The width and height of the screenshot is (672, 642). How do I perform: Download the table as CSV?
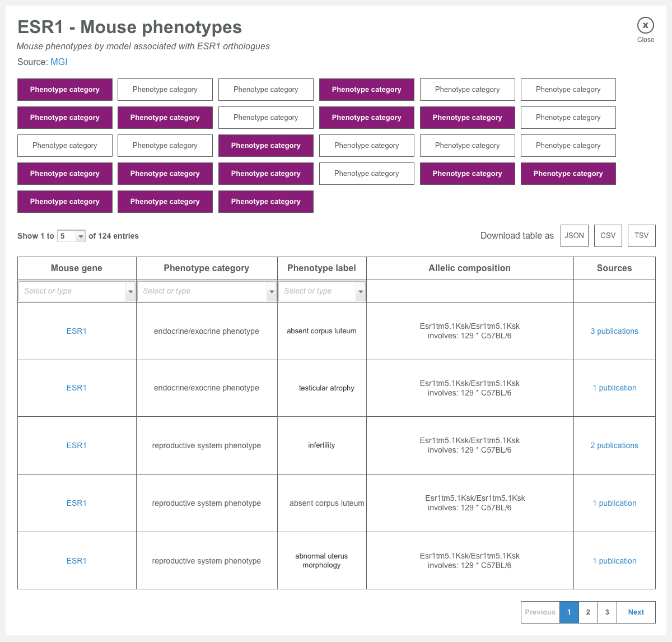click(x=608, y=236)
